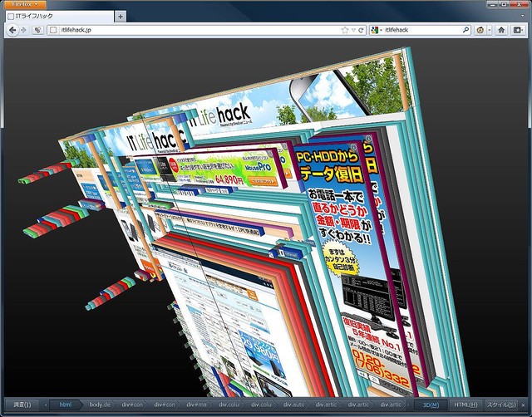Viewport: 532px width, 417px height.
Task: Reload the itlifehack.jp page
Action: (x=362, y=30)
